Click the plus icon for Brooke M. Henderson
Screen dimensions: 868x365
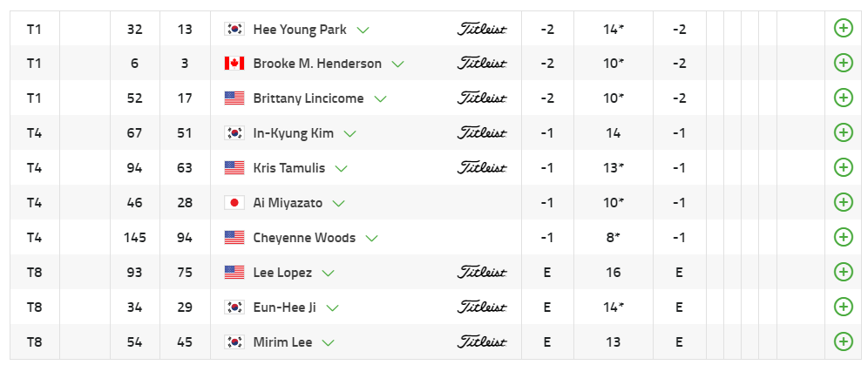(x=843, y=63)
